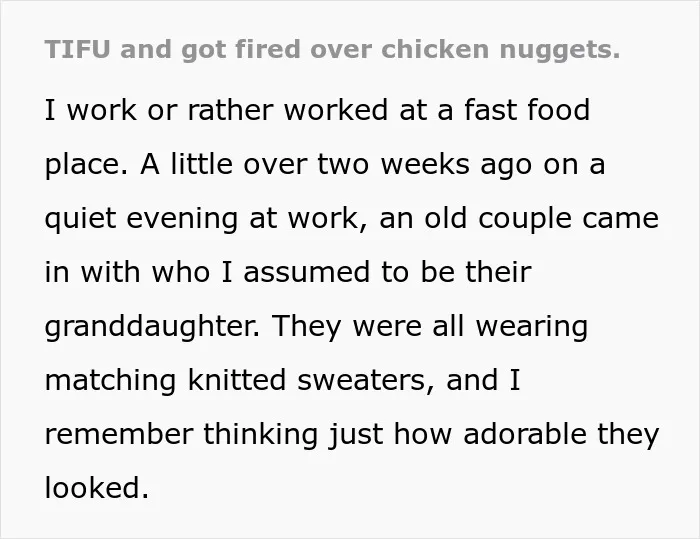The height and width of the screenshot is (539, 700).
Task: Click the phrase 'just how adorable'
Action: coord(458,435)
